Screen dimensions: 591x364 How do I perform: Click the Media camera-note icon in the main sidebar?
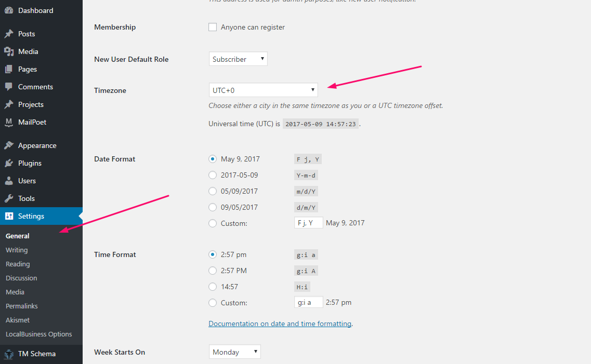click(9, 51)
